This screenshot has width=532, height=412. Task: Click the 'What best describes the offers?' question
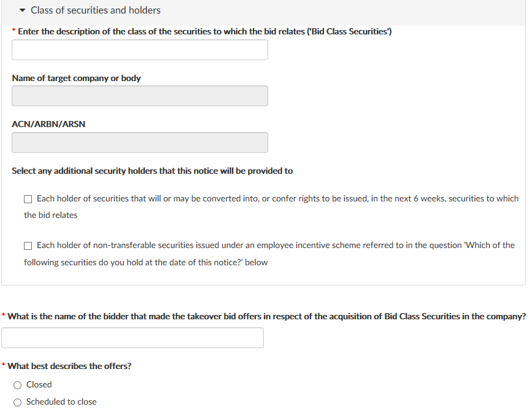tap(69, 366)
